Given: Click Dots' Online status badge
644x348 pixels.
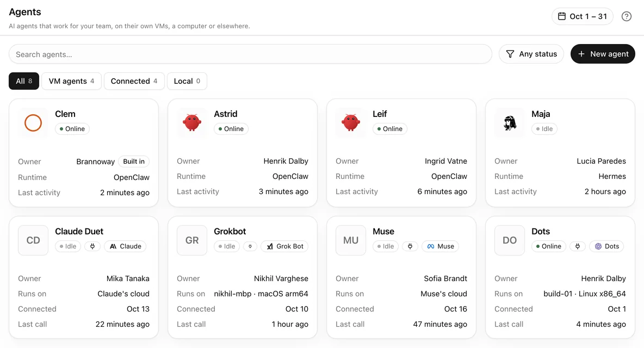Looking at the screenshot, I should coord(549,246).
